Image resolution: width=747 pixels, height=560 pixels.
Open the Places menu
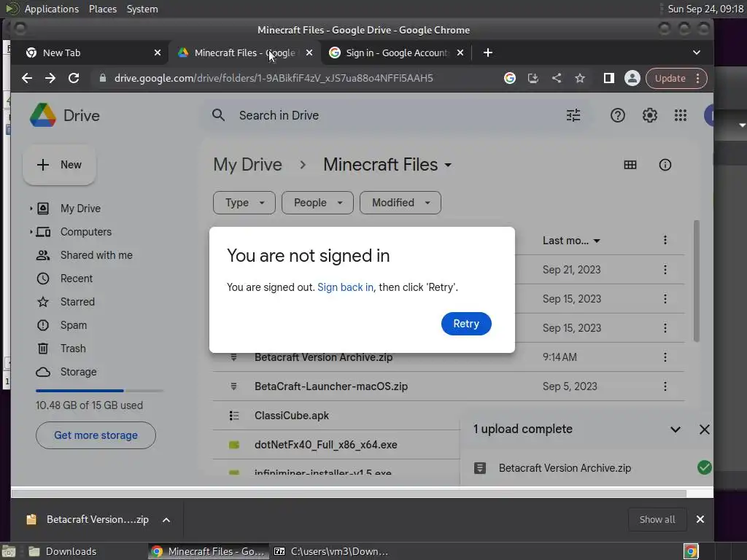[x=103, y=9]
